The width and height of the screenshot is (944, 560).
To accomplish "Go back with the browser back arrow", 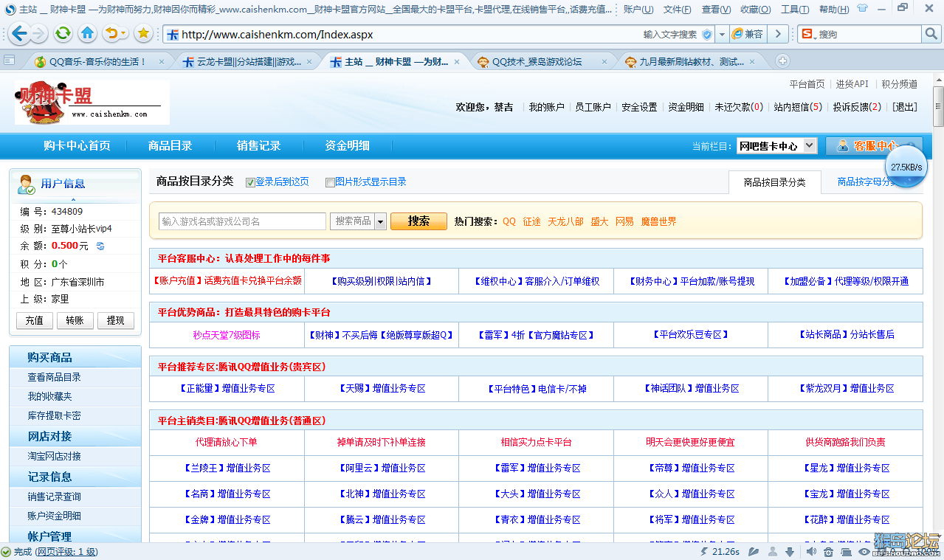I will tap(18, 33).
